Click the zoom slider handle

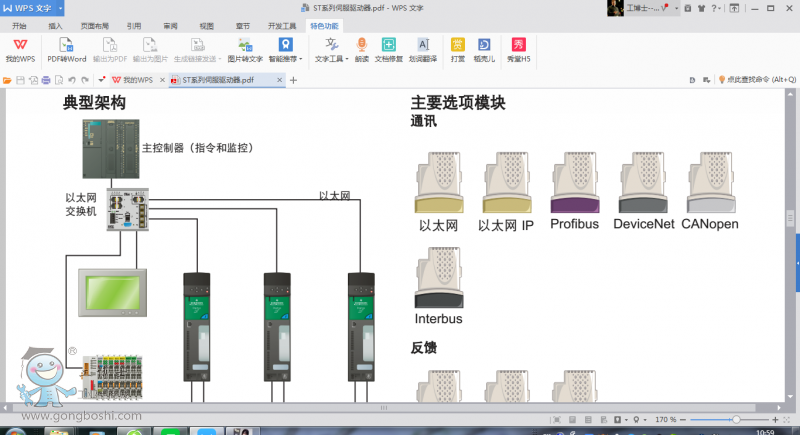tap(736, 419)
